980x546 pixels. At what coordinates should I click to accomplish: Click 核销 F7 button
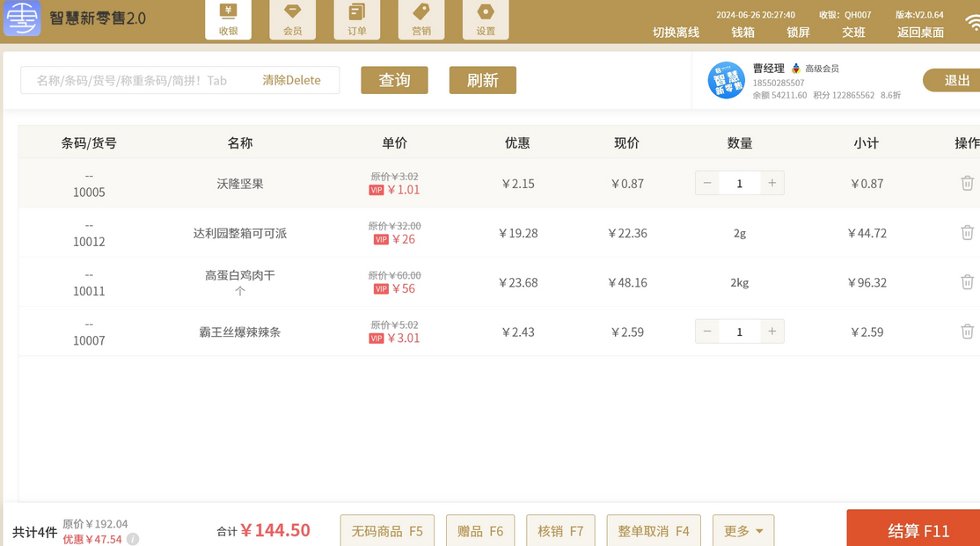click(560, 530)
